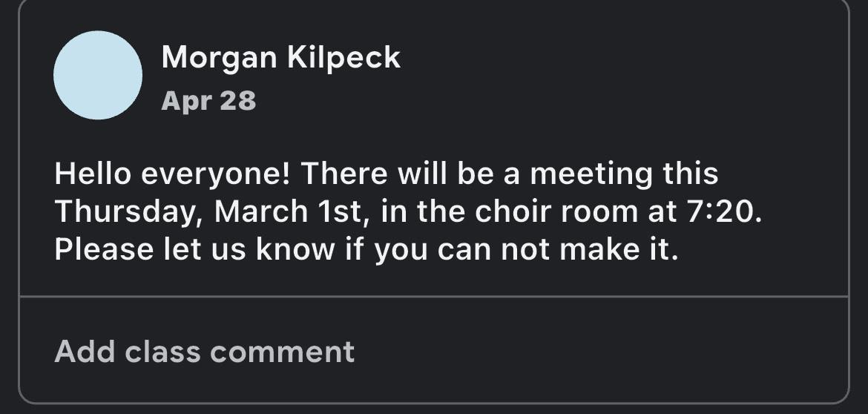Click Morgan Kilpeck's profile avatar
The image size is (868, 414).
(98, 75)
